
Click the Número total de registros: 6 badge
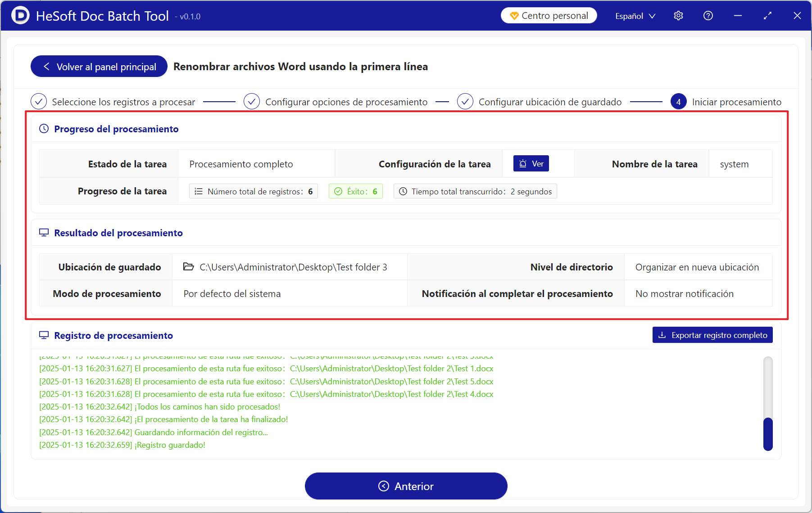(254, 191)
